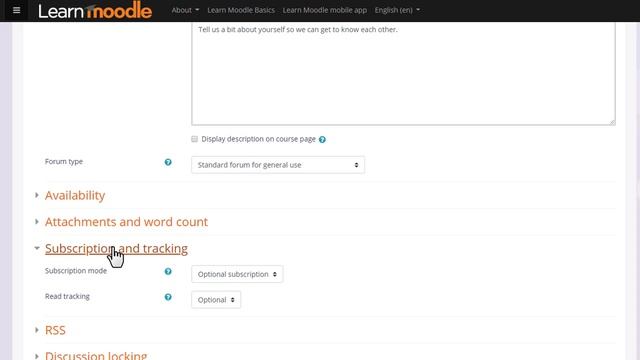
Task: Open help icon for Forum type
Action: 168,162
